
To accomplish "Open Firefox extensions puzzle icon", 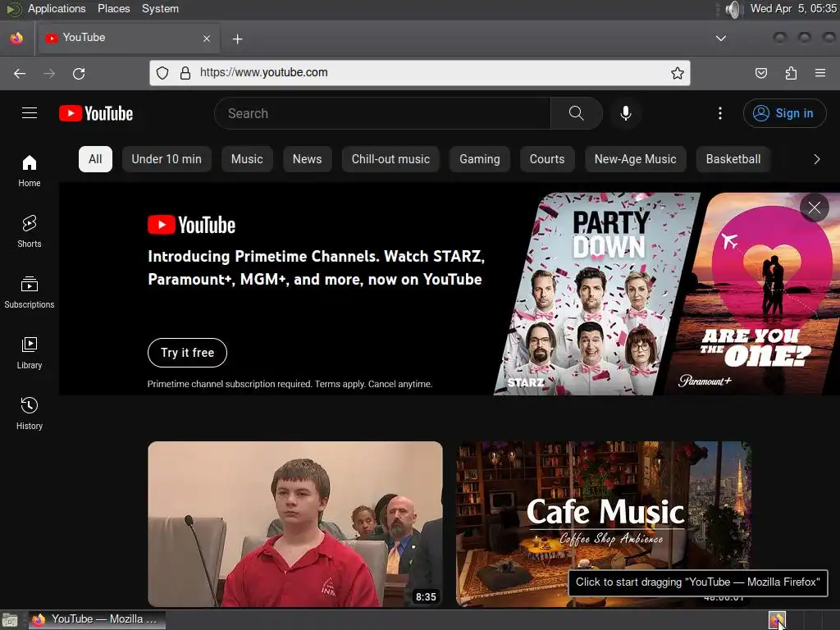I will pyautogui.click(x=791, y=73).
